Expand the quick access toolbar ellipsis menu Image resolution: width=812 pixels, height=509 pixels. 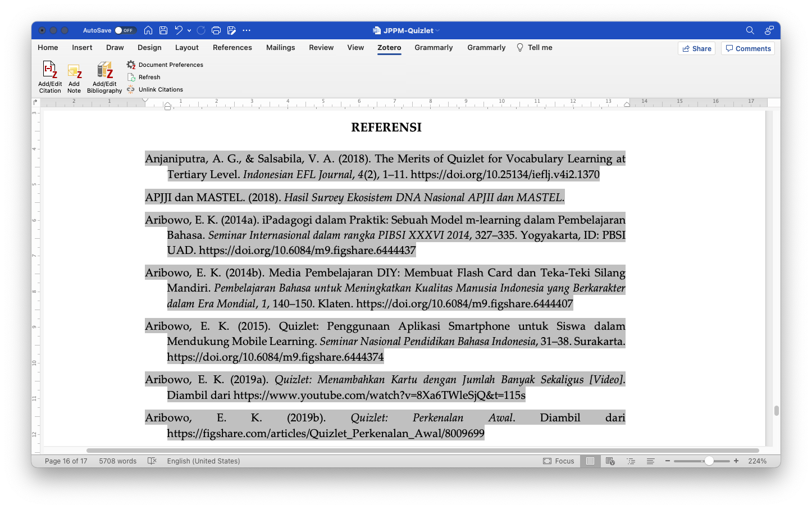[x=246, y=30]
